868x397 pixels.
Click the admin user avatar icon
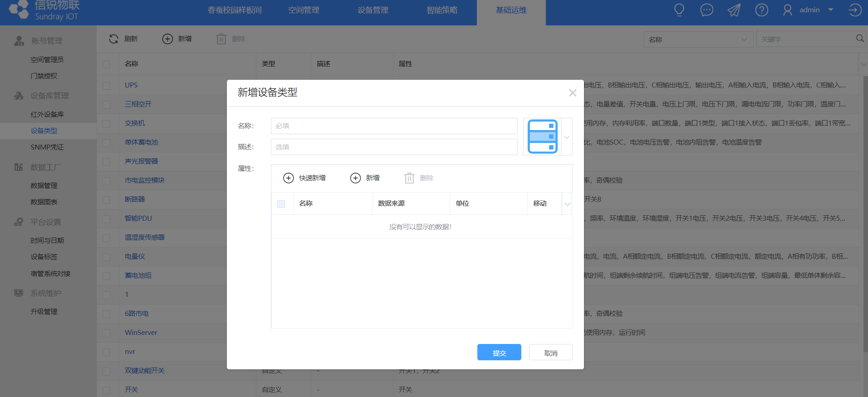788,10
